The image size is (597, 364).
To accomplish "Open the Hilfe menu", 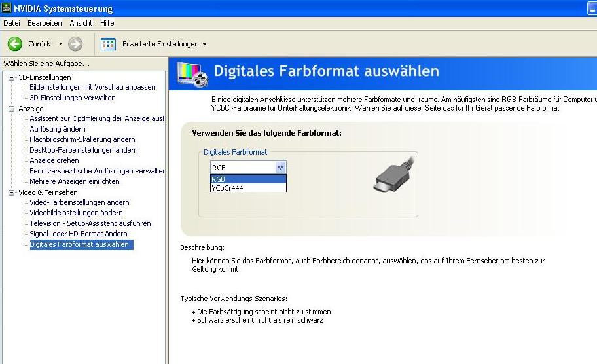I will coord(107,23).
